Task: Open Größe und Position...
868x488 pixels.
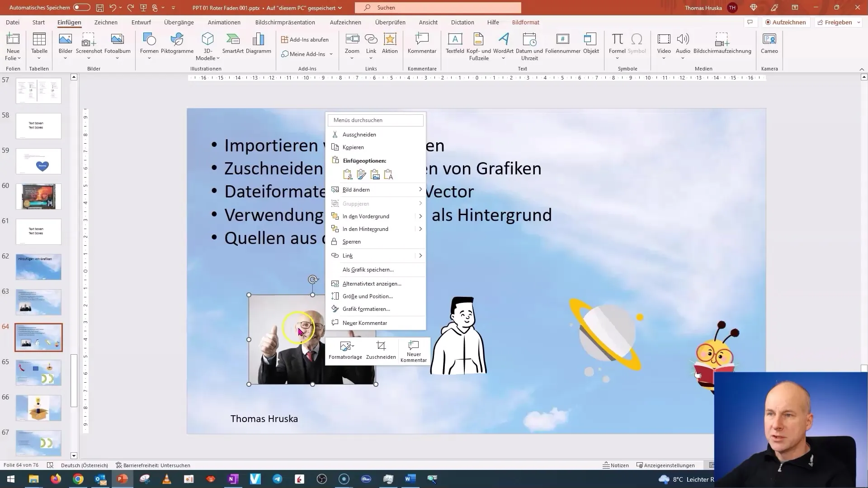Action: 376,296
